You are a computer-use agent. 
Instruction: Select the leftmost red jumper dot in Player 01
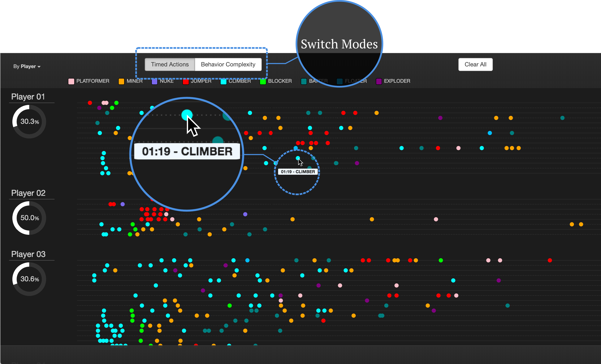click(90, 103)
